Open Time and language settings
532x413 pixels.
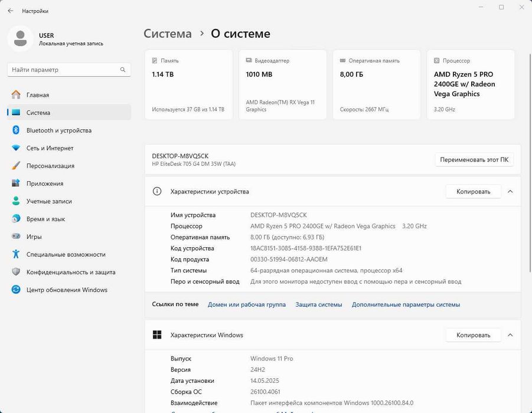(x=45, y=219)
